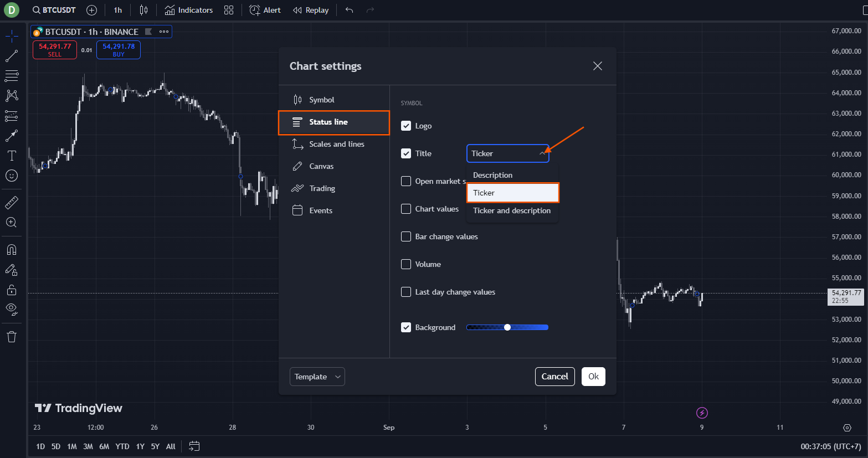This screenshot has height=458, width=868.
Task: Lock all drawing tools
Action: (x=12, y=290)
